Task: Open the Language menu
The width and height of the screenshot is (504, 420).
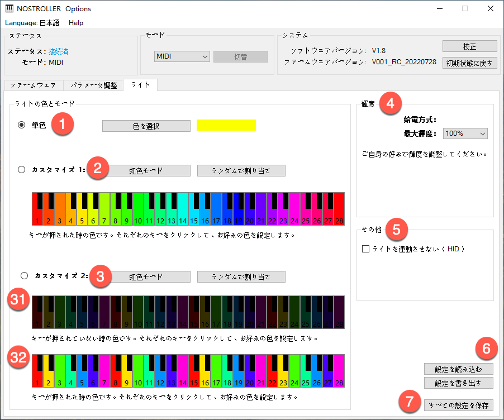Action: (x=32, y=23)
